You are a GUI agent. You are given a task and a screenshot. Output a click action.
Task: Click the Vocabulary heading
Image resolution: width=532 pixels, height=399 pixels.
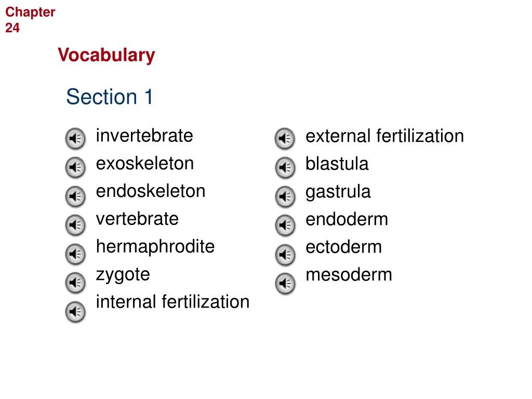[x=106, y=55]
